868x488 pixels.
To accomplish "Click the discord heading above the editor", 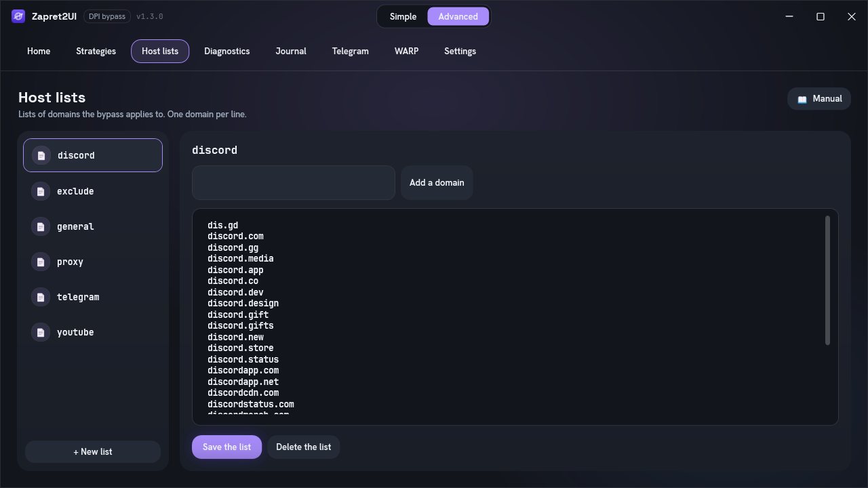I will (x=214, y=150).
